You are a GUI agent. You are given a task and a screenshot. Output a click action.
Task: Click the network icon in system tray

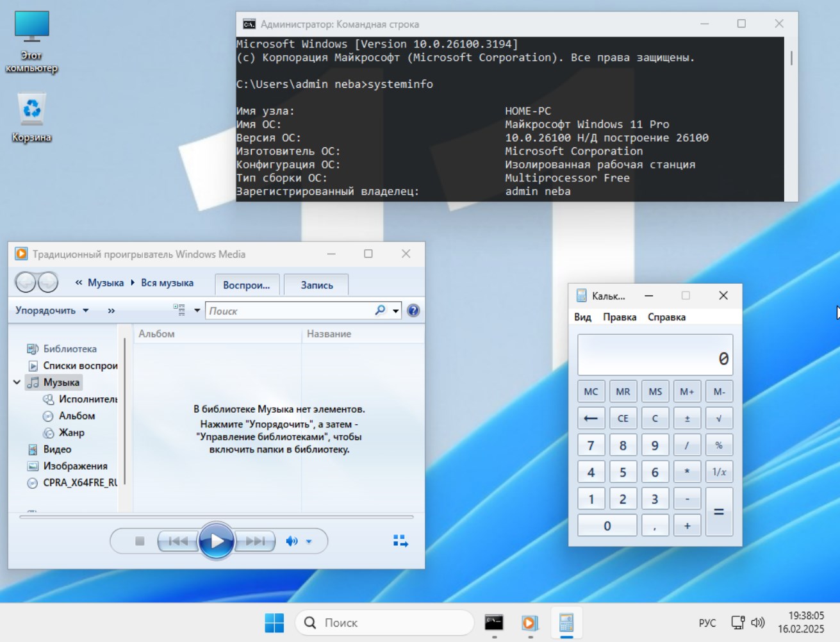(x=738, y=622)
